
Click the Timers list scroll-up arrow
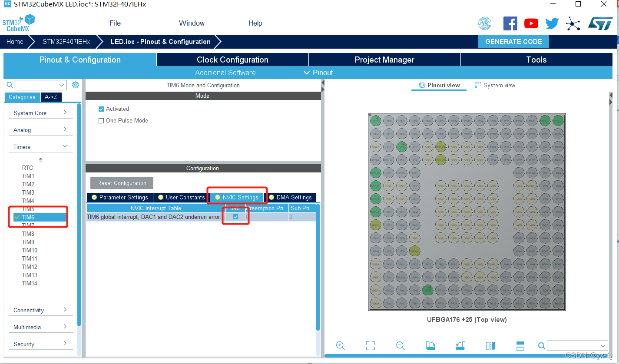point(40,160)
